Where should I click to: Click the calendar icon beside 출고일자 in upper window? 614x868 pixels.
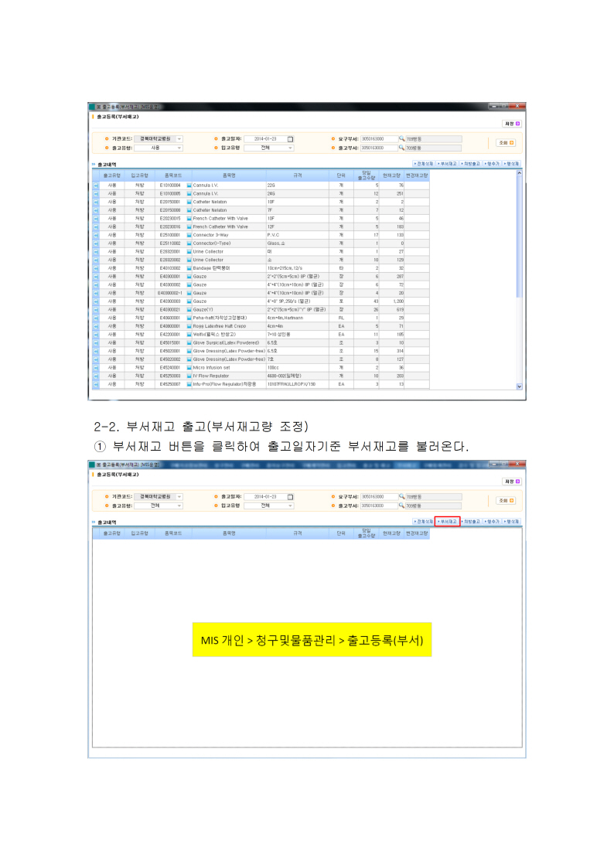(291, 139)
